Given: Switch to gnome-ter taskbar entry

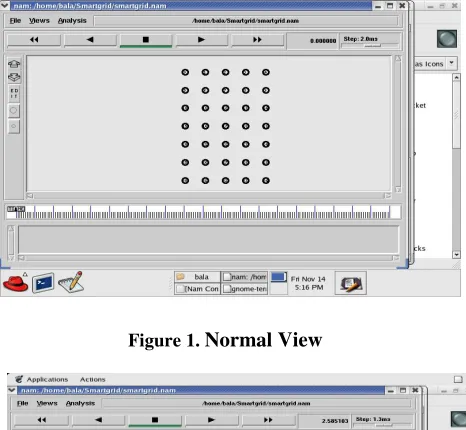Looking at the screenshot, I should (244, 289).
